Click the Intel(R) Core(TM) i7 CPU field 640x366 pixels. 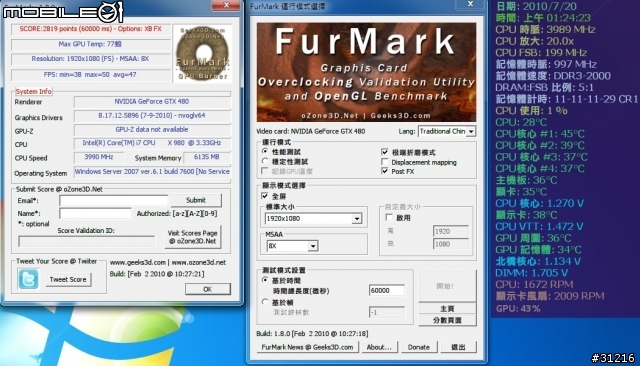152,143
